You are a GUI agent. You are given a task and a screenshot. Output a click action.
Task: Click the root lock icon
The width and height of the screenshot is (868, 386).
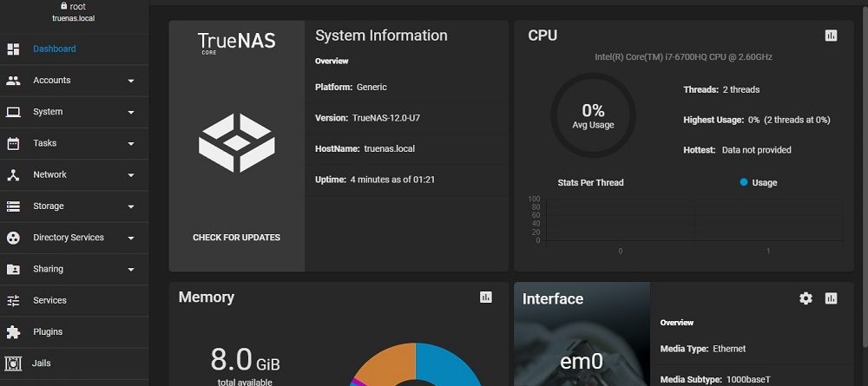tap(63, 6)
